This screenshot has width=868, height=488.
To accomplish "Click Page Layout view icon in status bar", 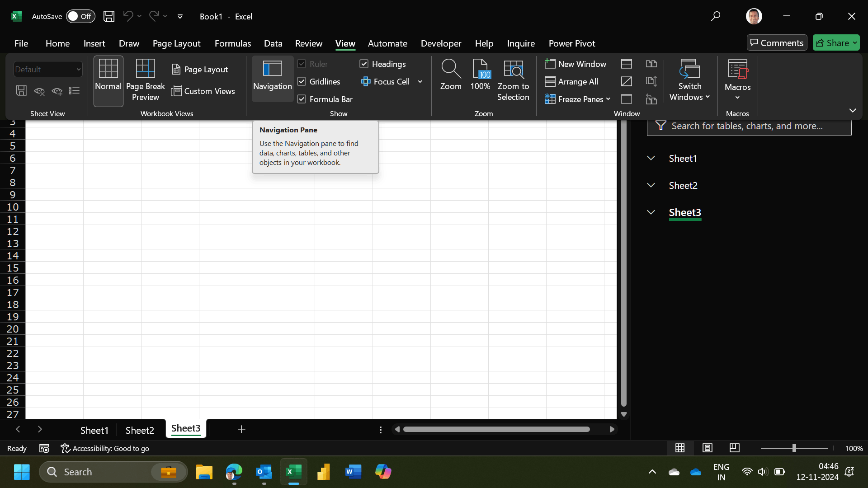I will [708, 448].
